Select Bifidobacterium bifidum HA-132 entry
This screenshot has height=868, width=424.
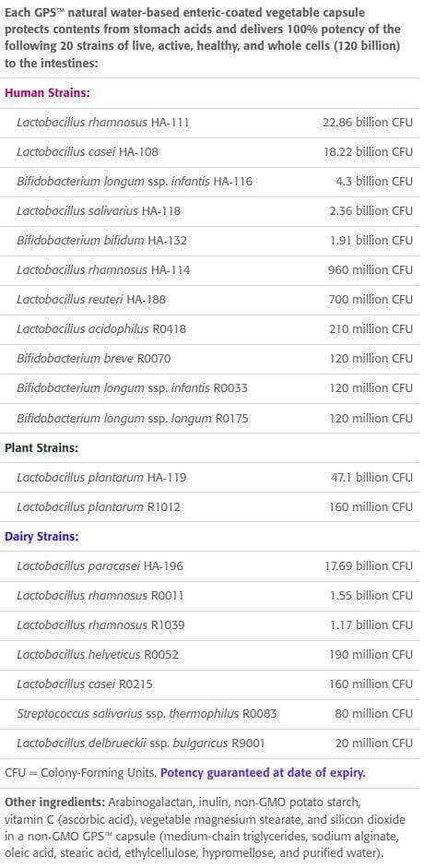pos(101,241)
